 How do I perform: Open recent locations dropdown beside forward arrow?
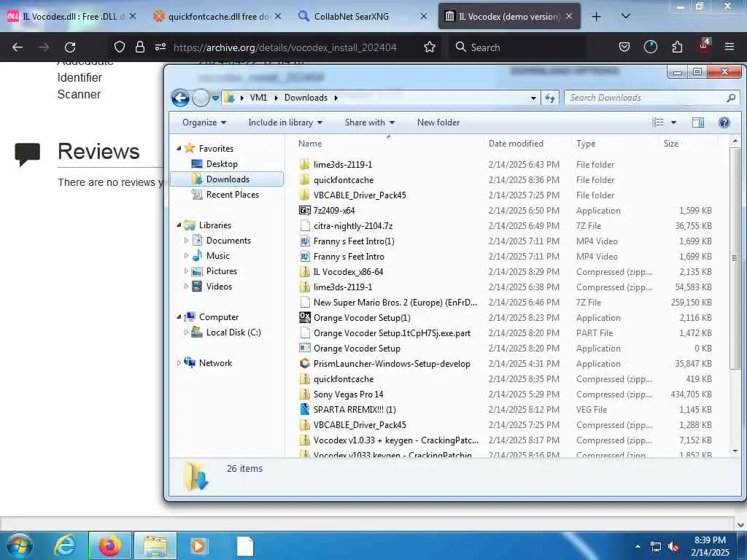(x=215, y=98)
